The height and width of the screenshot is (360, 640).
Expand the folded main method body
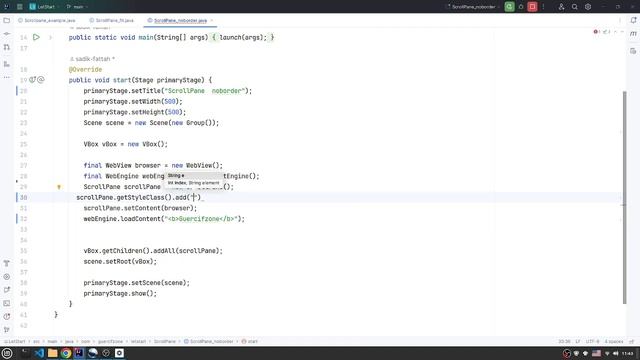(x=51, y=38)
